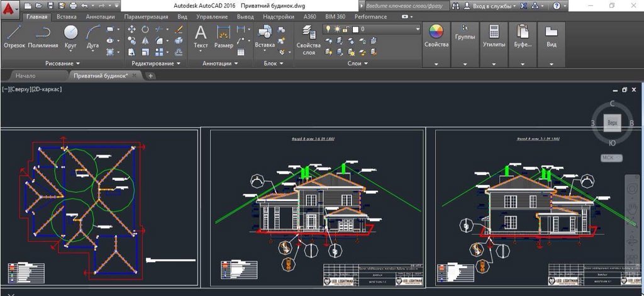Open the AutoCAD application menu (red A)
Image resolution: width=644 pixels, height=296 pixels.
tap(10, 8)
